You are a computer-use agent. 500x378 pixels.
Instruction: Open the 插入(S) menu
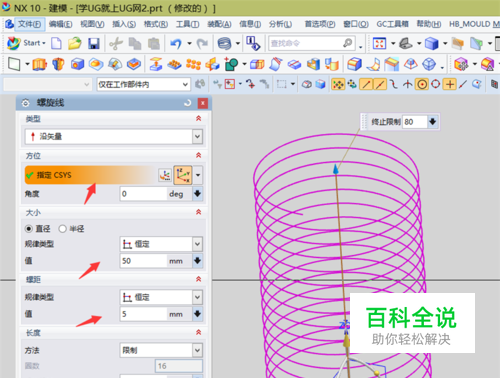[x=124, y=24]
